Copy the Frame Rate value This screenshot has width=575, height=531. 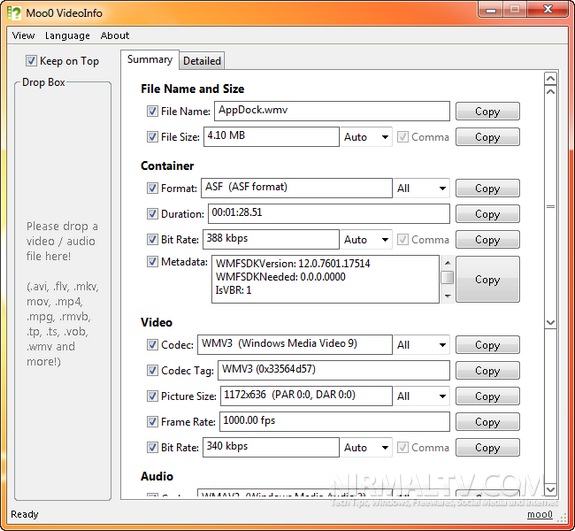[487, 422]
